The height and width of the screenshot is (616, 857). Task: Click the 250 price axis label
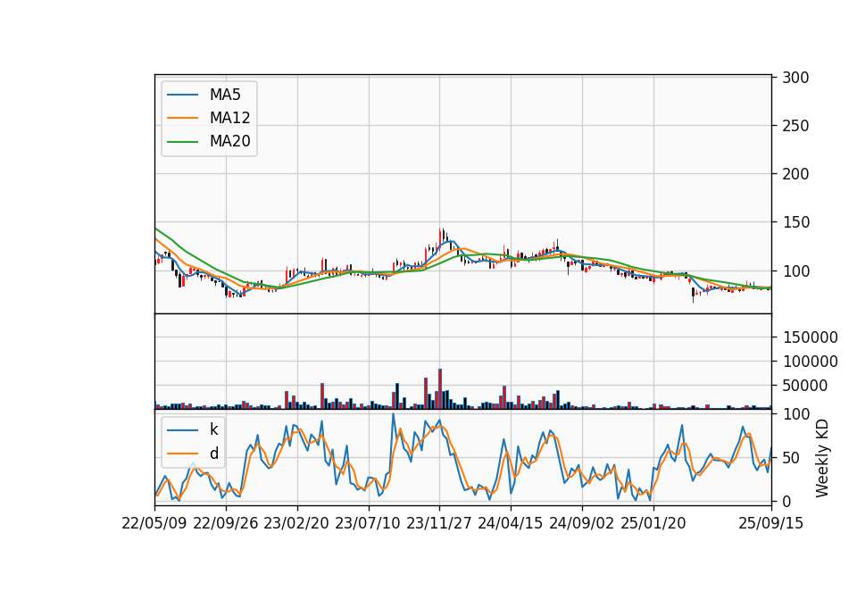(x=795, y=126)
